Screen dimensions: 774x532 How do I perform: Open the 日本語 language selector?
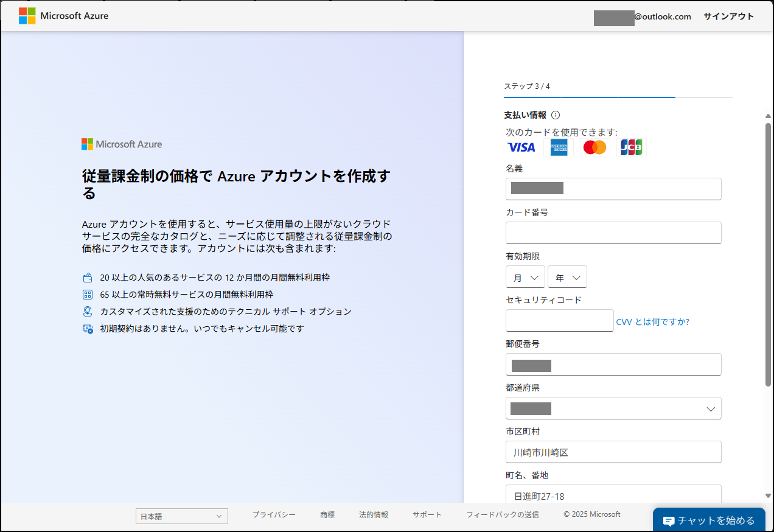[x=181, y=516]
